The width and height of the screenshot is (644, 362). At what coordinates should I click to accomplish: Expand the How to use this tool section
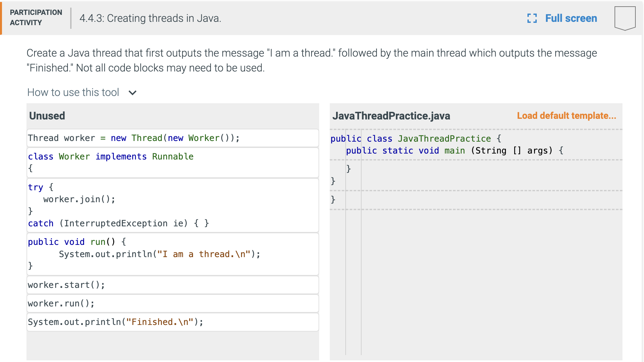74,92
